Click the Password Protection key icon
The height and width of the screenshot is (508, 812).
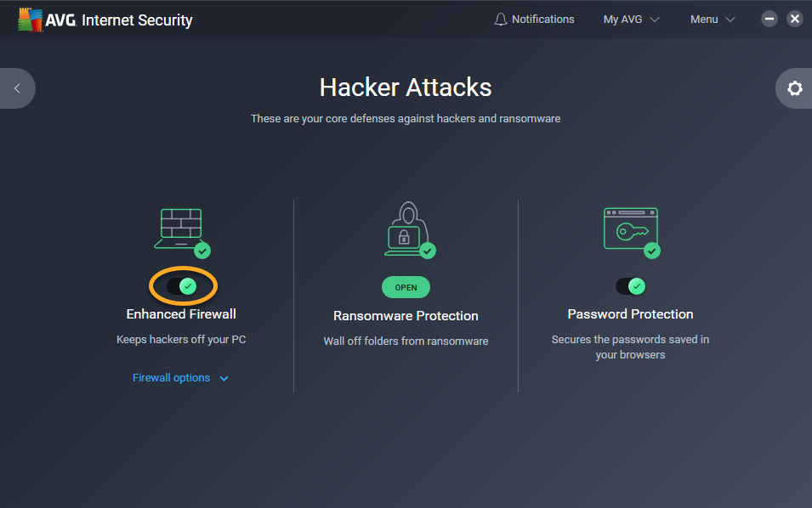click(x=630, y=229)
